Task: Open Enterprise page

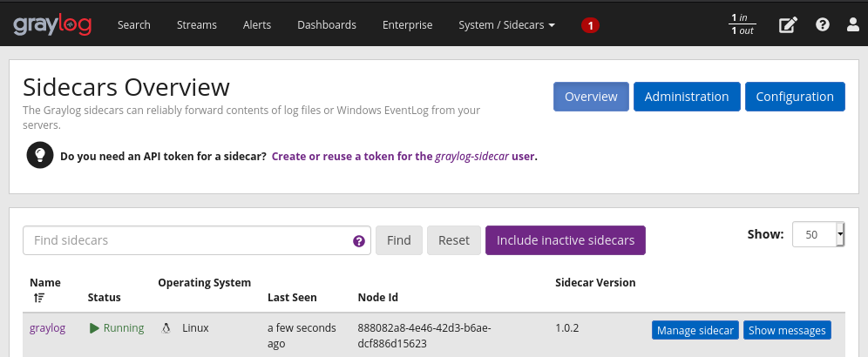Action: (x=408, y=25)
